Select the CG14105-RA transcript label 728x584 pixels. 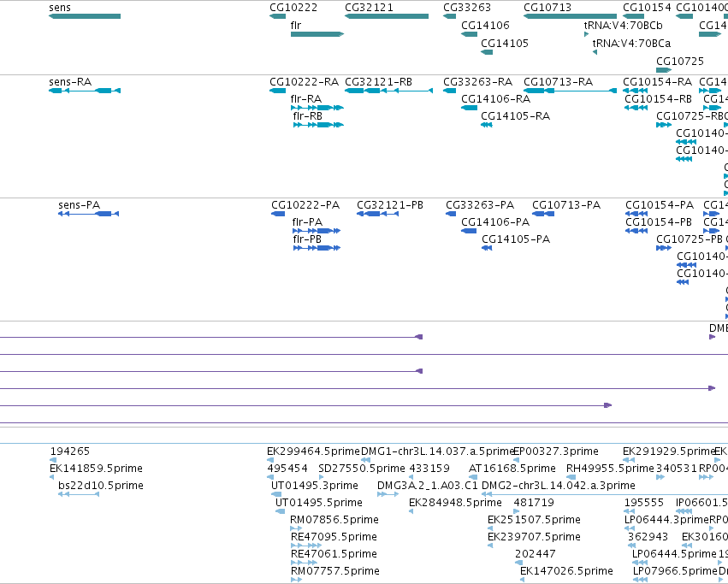pos(515,116)
